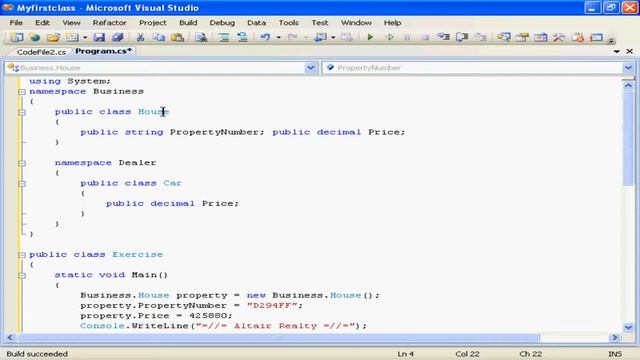
Task: Collapse the public class Car outline node
Action: 22,184
